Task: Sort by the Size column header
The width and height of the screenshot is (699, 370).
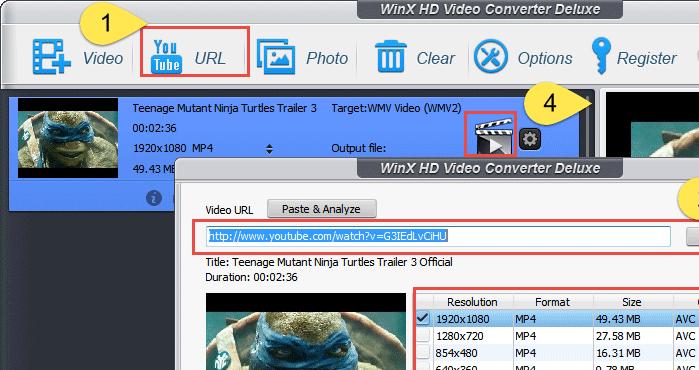Action: click(632, 302)
